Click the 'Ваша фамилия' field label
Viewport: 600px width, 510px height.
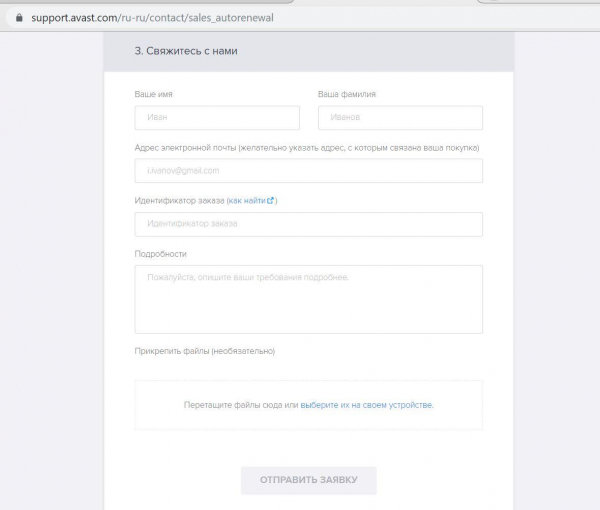point(347,95)
